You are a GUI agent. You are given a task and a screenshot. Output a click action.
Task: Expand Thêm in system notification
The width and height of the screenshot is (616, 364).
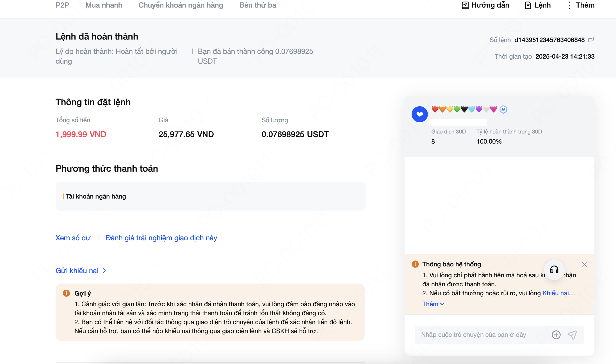[433, 304]
